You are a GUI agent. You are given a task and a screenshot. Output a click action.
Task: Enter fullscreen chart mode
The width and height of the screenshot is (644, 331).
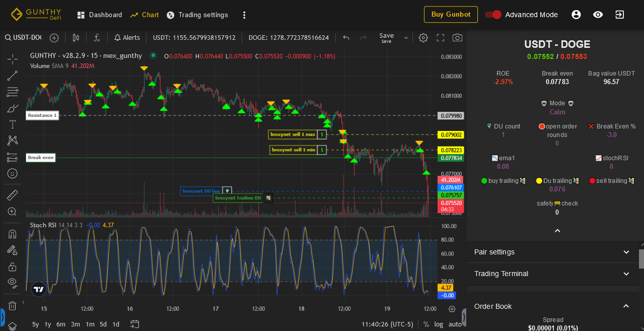(441, 38)
